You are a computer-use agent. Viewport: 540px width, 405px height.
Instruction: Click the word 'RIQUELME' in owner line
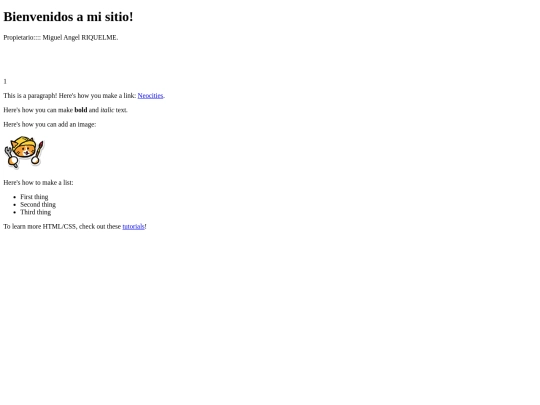click(x=99, y=38)
